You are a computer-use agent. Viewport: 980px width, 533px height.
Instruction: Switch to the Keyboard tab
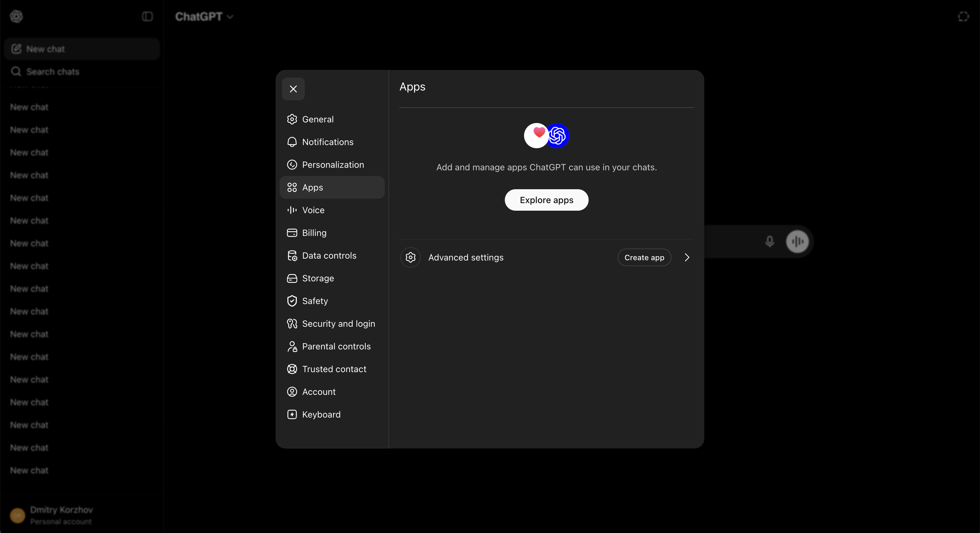coord(332,415)
